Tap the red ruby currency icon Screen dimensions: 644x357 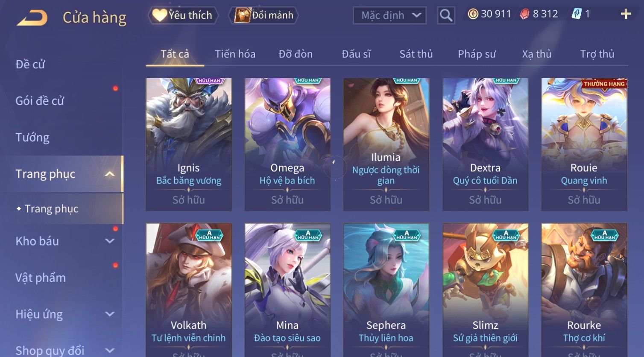coord(524,14)
